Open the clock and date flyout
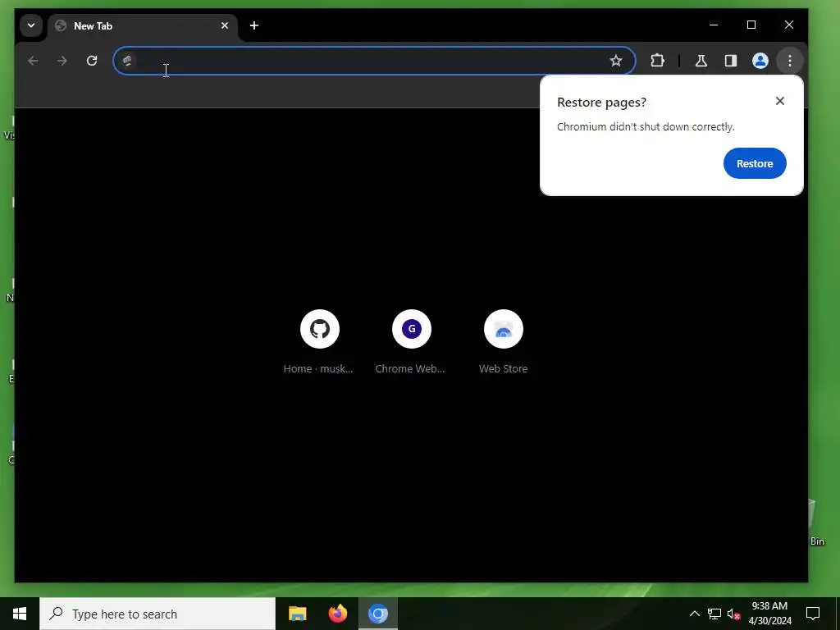Viewport: 840px width, 630px height. (x=769, y=614)
